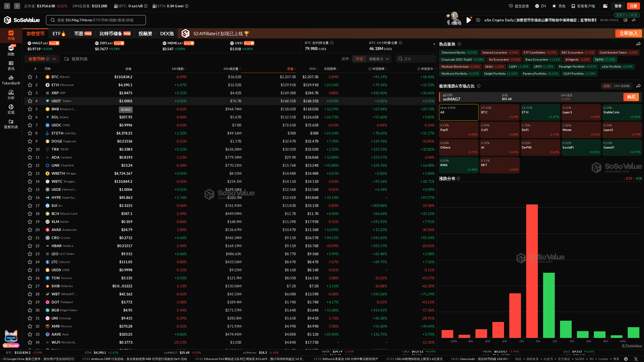Viewport: 644px width, 362px height.
Task: Sort table by 24H涨跌
Action: pyautogui.click(x=179, y=69)
